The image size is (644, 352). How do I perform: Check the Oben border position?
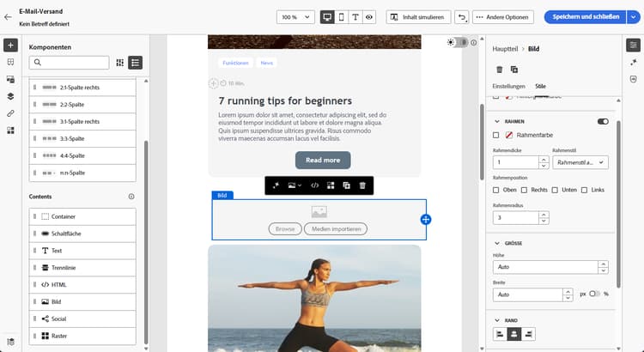[495, 191]
